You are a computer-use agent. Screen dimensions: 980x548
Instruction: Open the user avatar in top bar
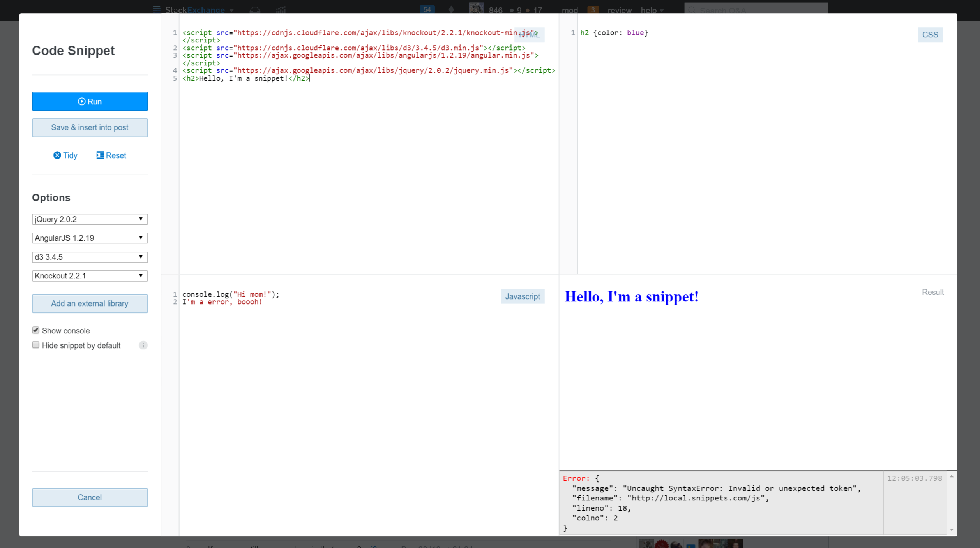tap(476, 9)
